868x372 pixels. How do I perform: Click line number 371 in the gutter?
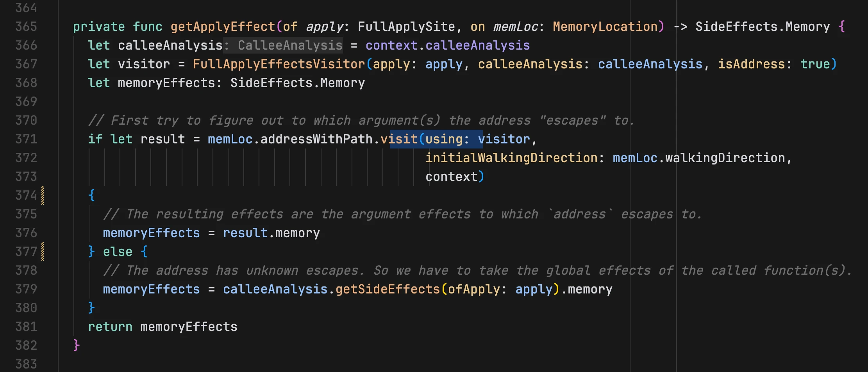tap(26, 139)
